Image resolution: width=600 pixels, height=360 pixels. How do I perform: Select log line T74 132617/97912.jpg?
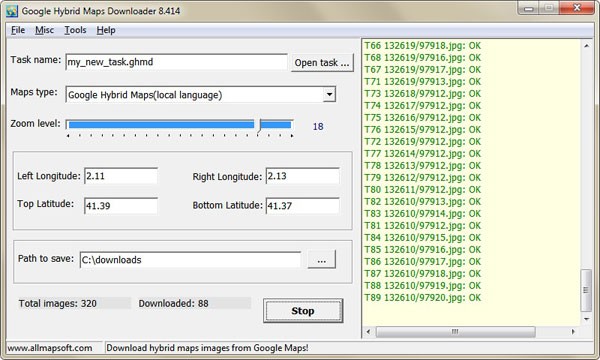[x=422, y=106]
